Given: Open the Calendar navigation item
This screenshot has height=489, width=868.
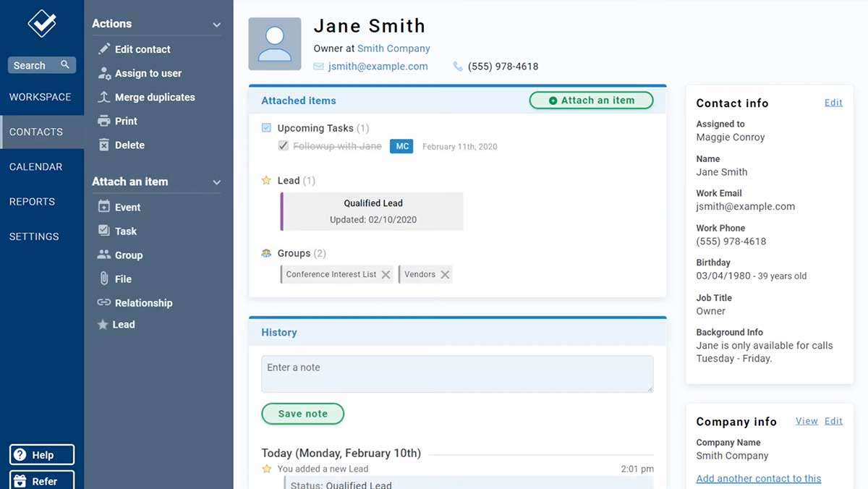Looking at the screenshot, I should [x=35, y=166].
